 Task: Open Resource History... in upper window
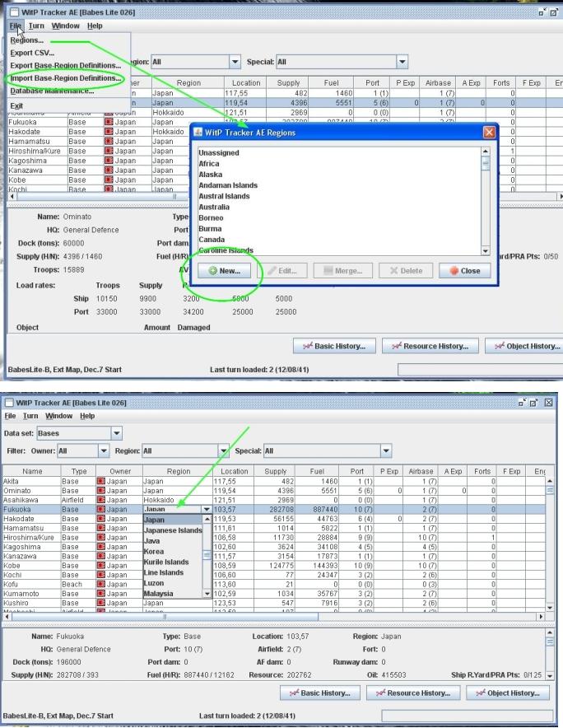click(430, 346)
